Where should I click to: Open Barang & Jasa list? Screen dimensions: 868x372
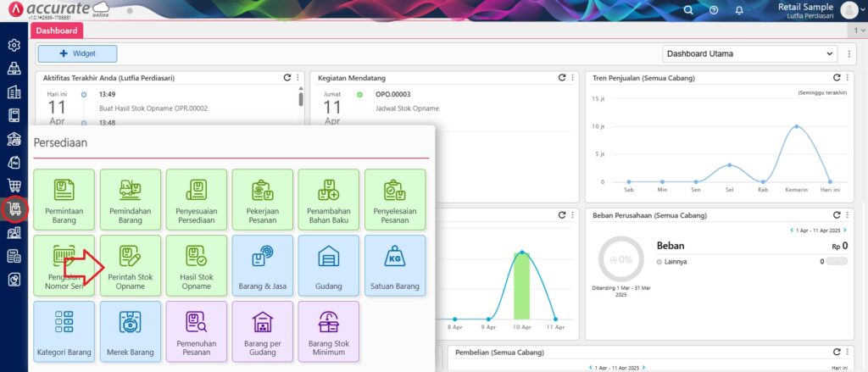[x=263, y=266]
